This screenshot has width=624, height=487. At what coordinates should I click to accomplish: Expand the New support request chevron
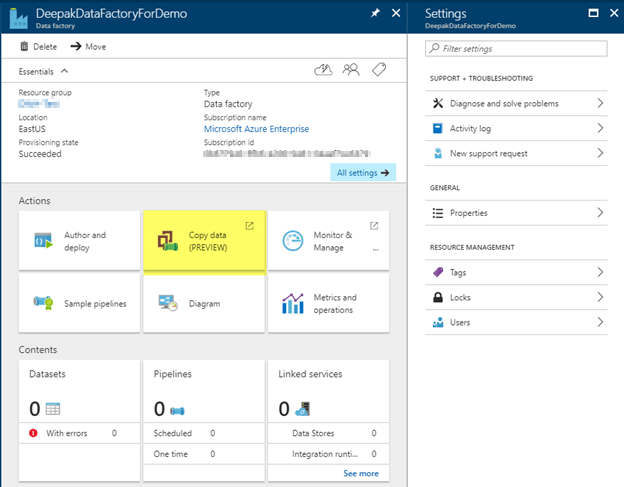(600, 153)
